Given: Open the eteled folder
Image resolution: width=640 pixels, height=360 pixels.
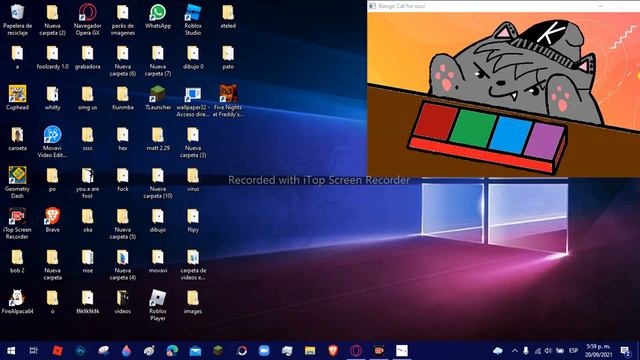Looking at the screenshot, I should (x=228, y=16).
